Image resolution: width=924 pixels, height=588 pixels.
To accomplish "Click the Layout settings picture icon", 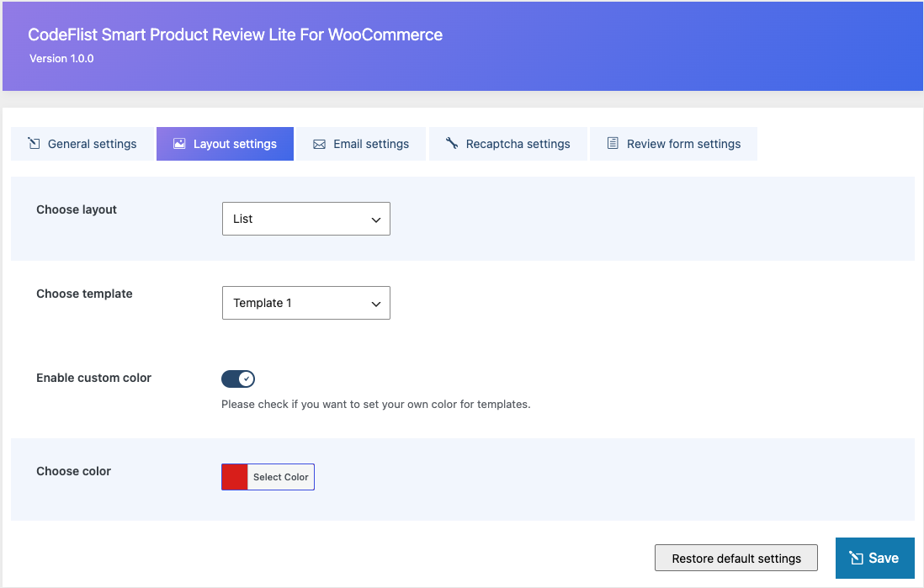I will 179,143.
